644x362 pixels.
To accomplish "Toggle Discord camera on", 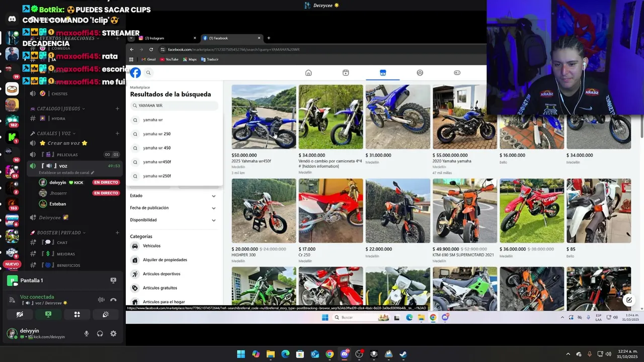I will (20, 314).
